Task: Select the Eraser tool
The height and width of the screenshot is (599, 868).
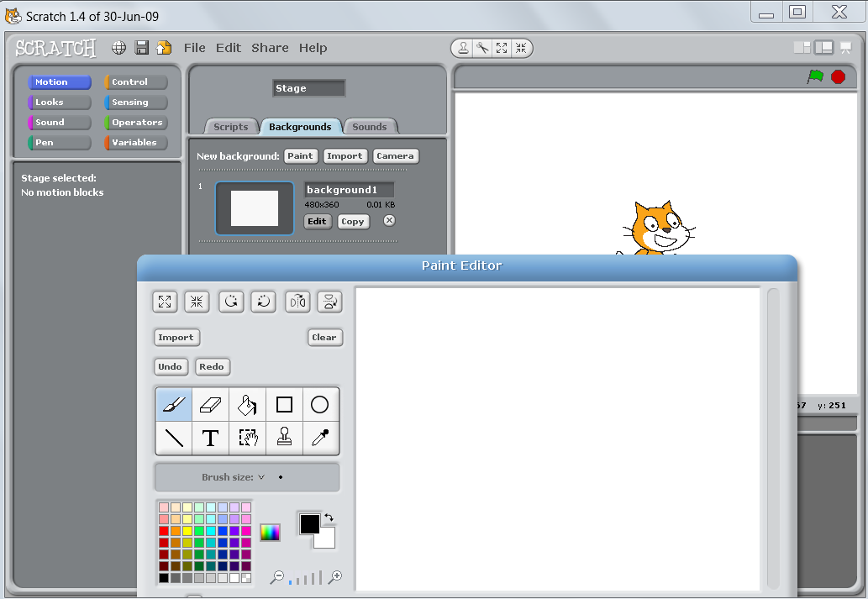Action: click(x=210, y=404)
